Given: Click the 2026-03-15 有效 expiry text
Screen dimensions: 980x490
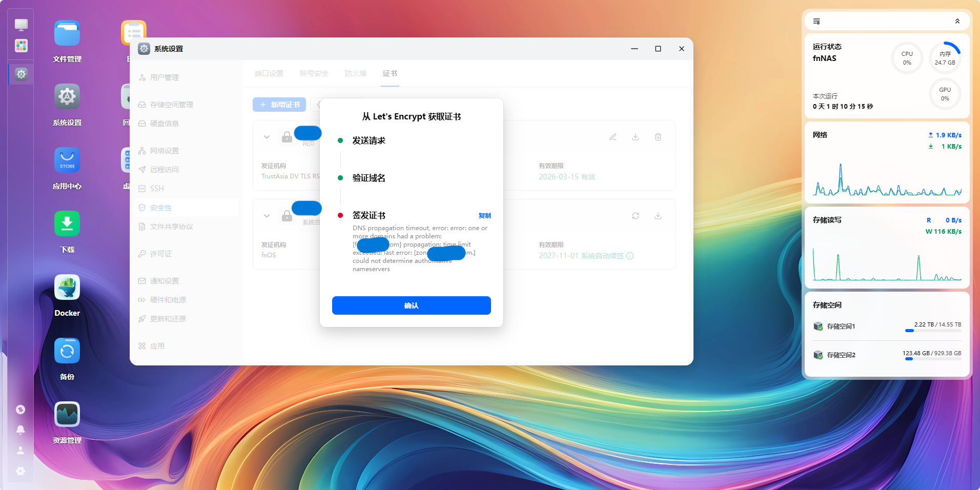Looking at the screenshot, I should [x=567, y=177].
